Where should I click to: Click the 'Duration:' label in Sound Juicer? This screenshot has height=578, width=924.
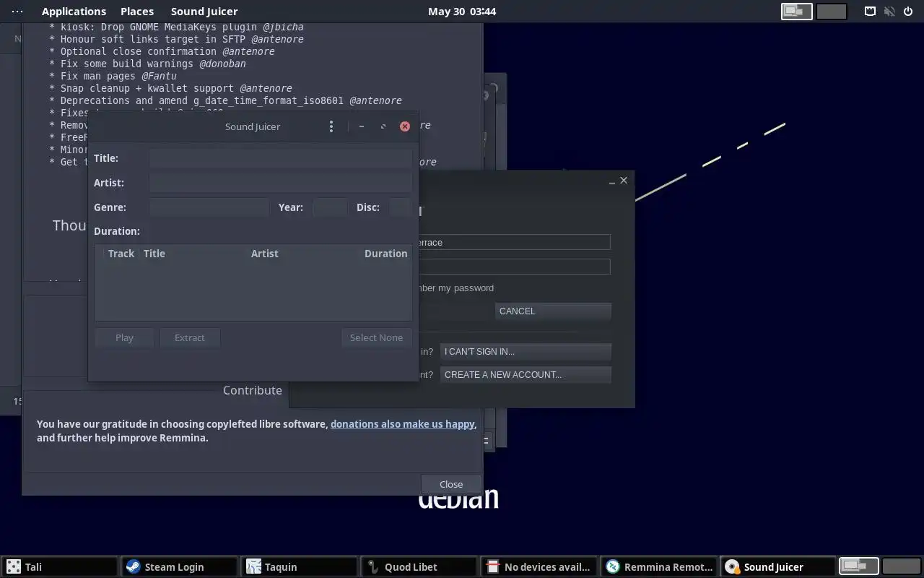117,231
